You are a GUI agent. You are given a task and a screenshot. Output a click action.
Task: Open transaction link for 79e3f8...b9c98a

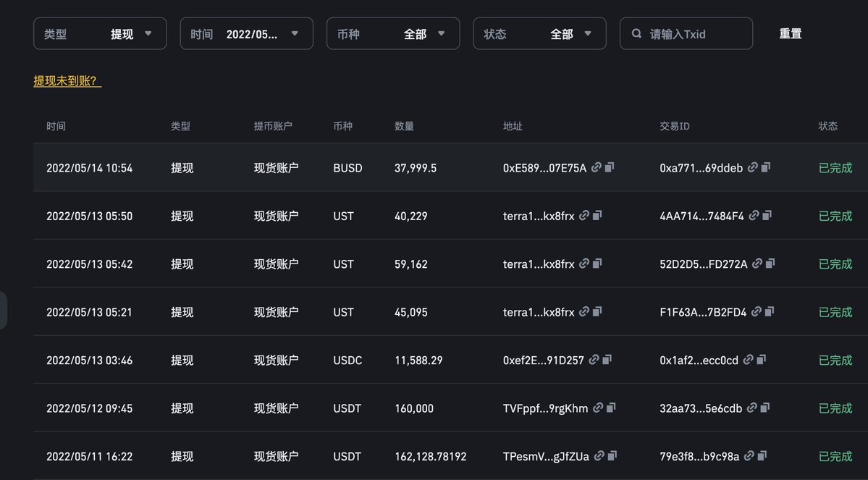click(x=749, y=456)
